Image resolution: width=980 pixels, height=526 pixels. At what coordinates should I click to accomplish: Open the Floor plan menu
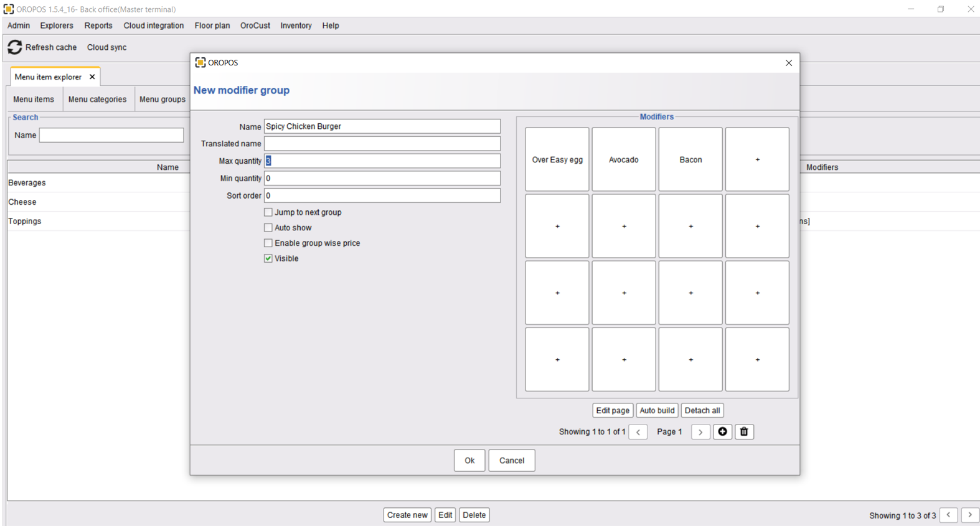[x=212, y=26]
